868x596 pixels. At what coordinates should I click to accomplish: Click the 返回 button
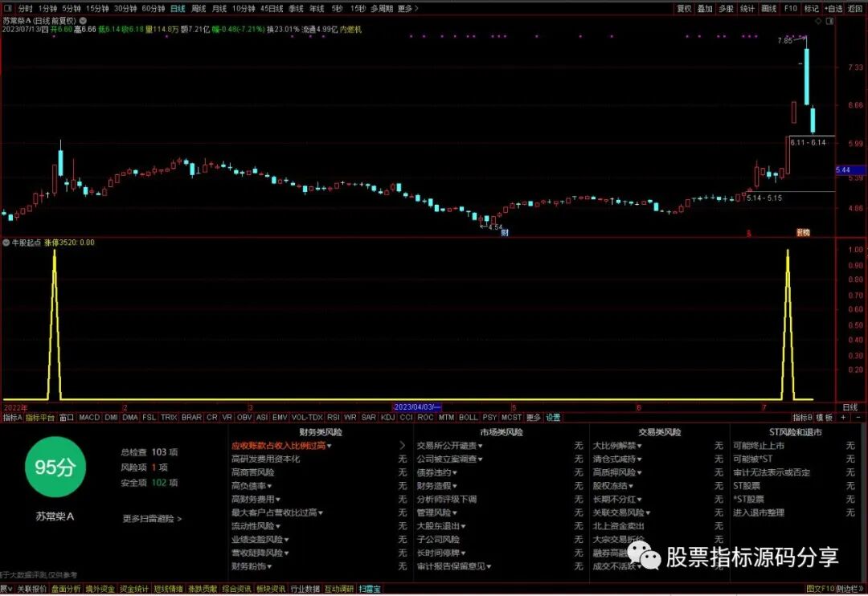(x=855, y=8)
